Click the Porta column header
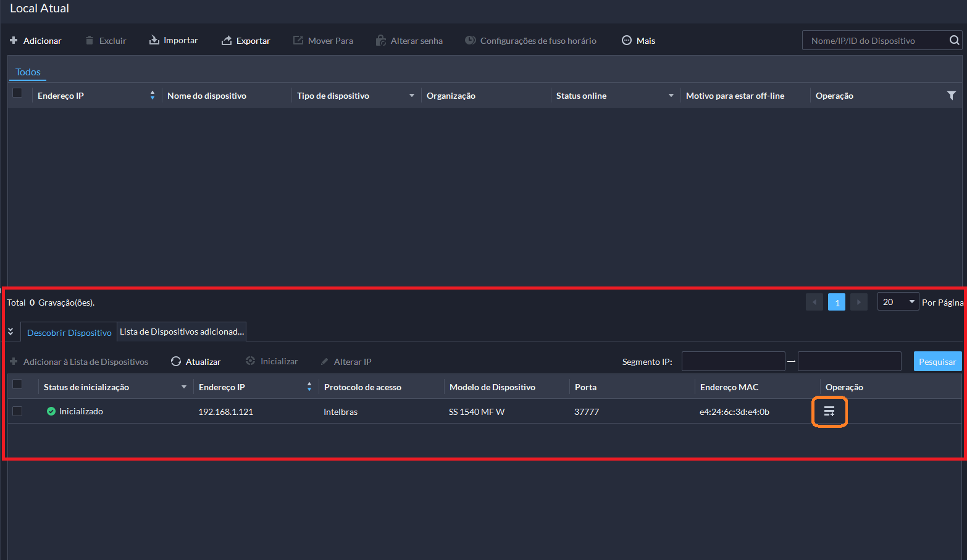 585,387
